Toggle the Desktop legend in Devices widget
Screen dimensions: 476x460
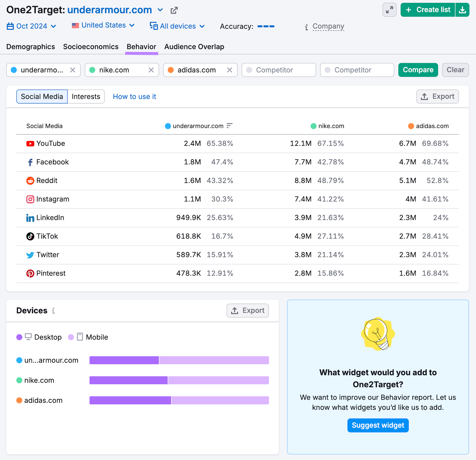(39, 337)
